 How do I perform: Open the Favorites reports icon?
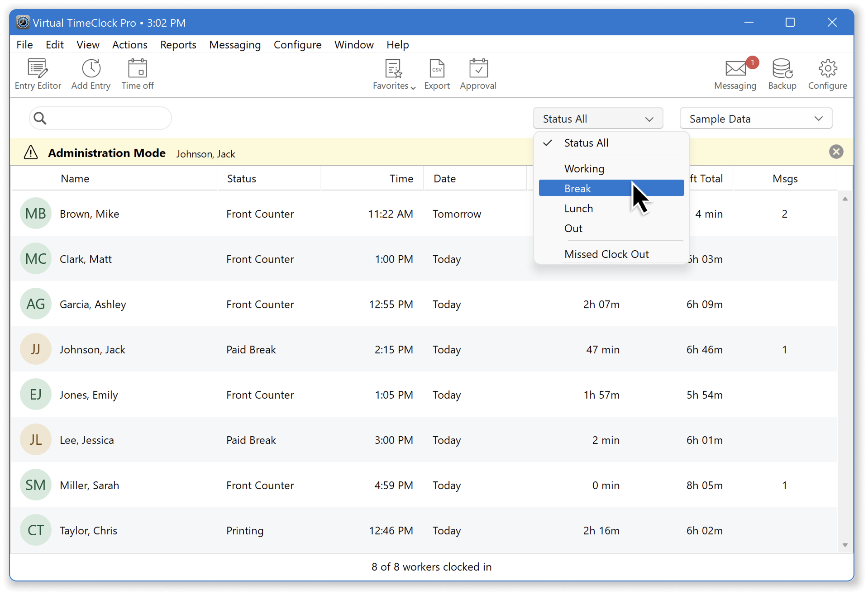393,69
